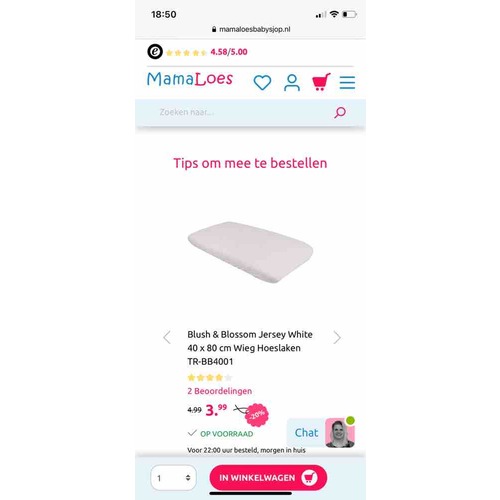This screenshot has height=500, width=500.
Task: Click the -20% discount badge
Action: tap(257, 415)
